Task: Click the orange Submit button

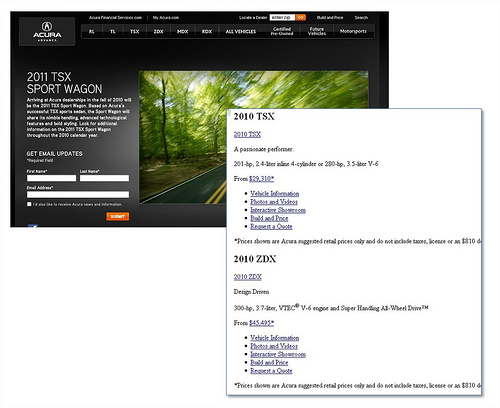Action: click(118, 216)
